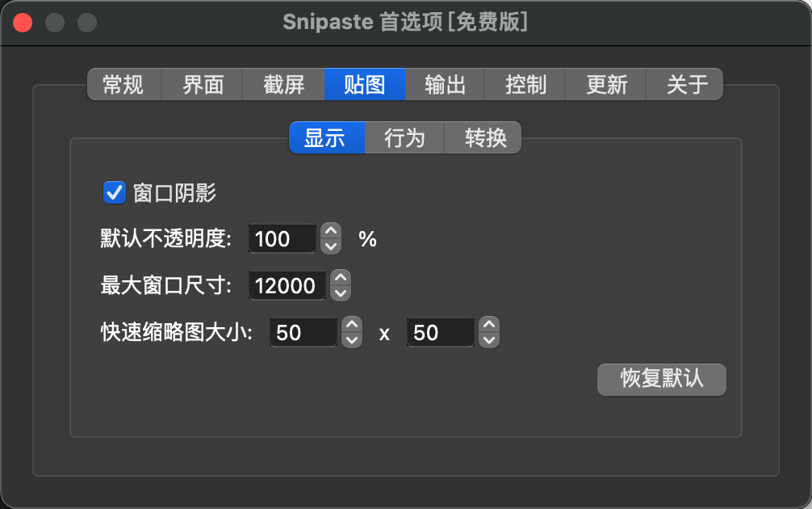The height and width of the screenshot is (509, 812).
Task: Open the 行为 sub-tab
Action: 404,138
